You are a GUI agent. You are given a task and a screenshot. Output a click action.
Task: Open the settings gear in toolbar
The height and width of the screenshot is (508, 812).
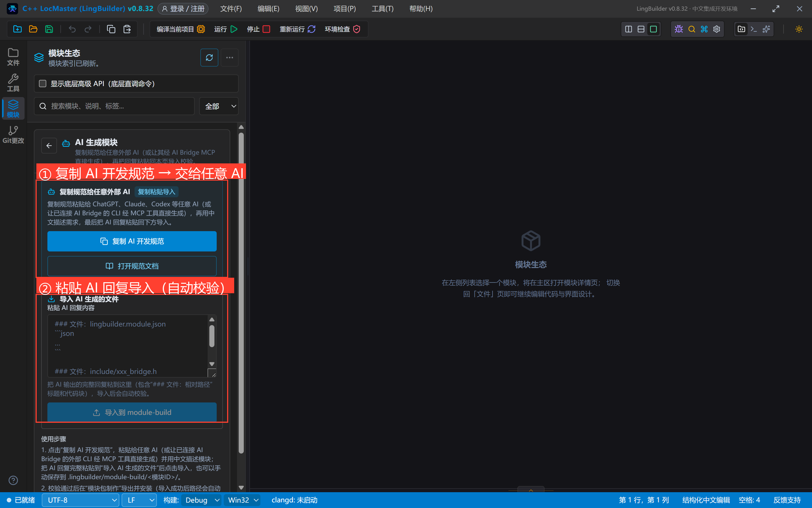[x=717, y=29]
